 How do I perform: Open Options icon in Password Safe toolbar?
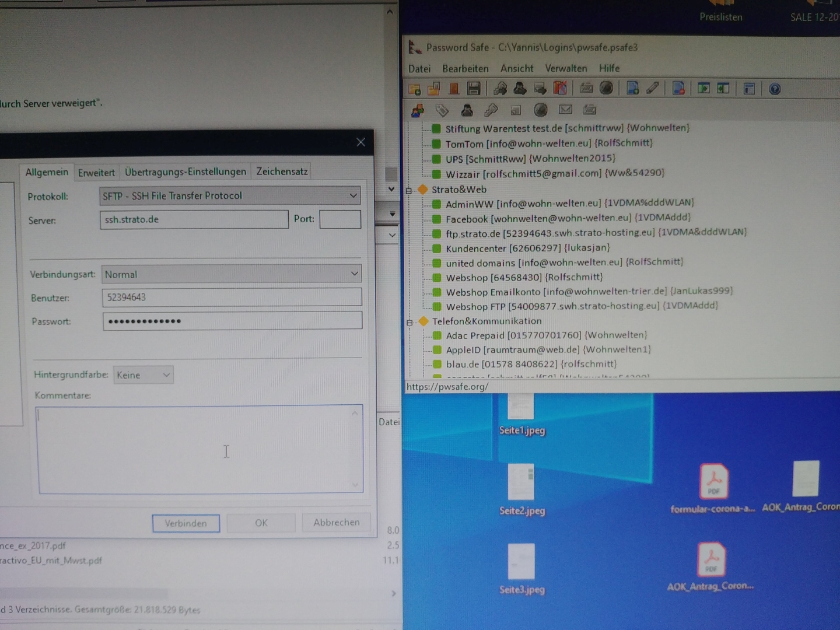(750, 89)
